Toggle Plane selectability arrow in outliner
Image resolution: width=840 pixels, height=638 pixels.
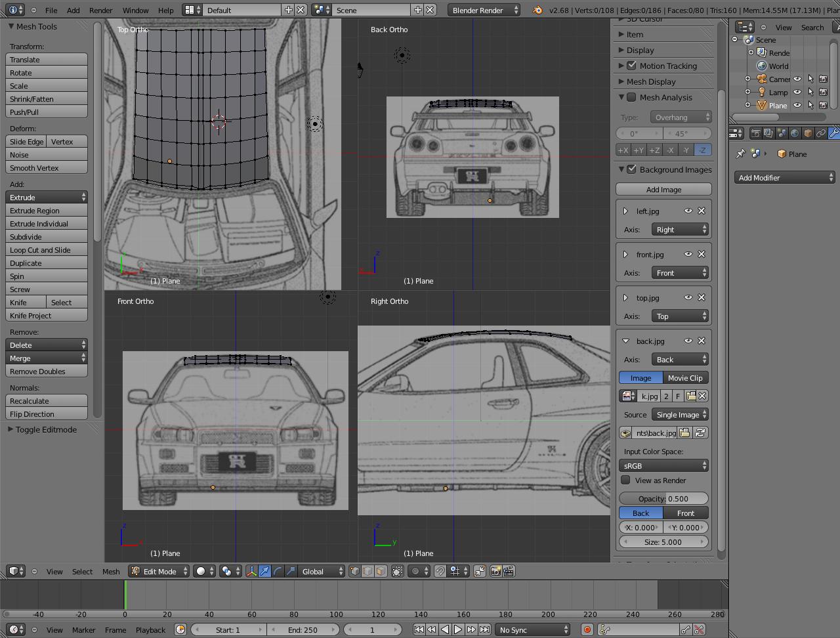coord(810,105)
